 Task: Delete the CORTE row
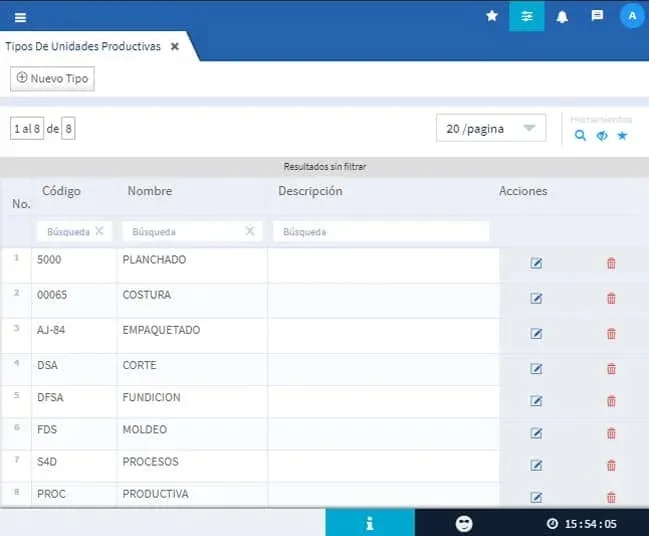(x=611, y=369)
